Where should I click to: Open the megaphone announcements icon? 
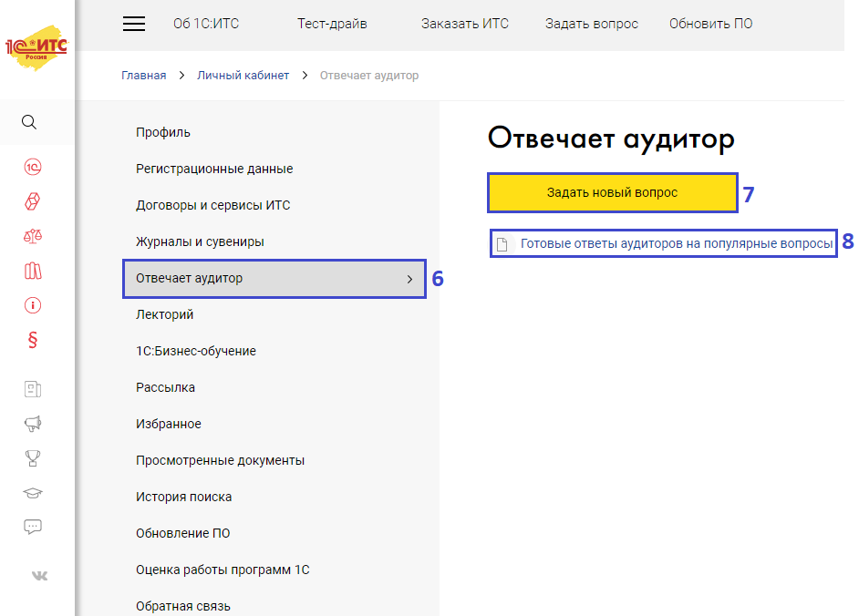click(33, 423)
